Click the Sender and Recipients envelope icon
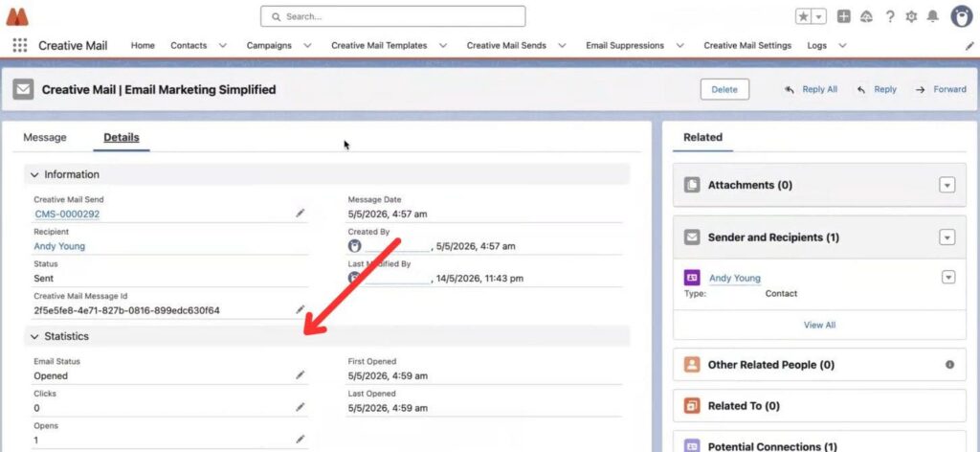Viewport: 980px width, 452px height. pos(692,237)
